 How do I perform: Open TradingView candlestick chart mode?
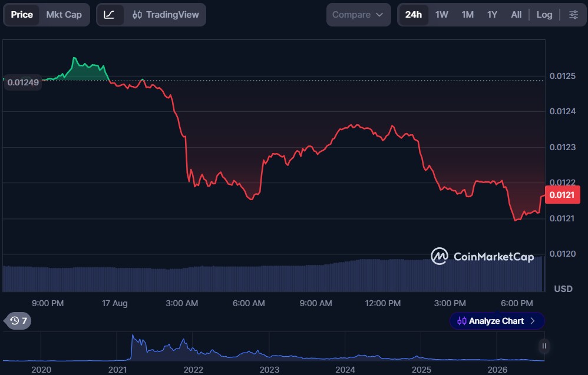pyautogui.click(x=166, y=15)
